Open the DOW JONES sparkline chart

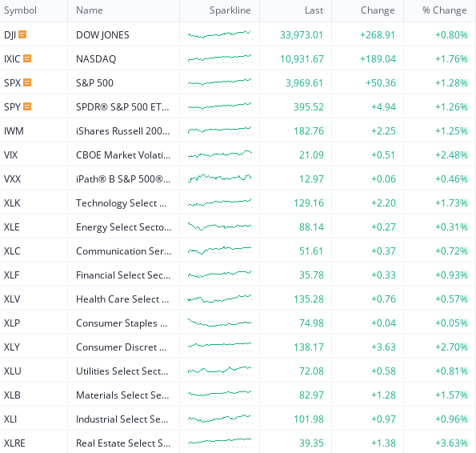[220, 34]
